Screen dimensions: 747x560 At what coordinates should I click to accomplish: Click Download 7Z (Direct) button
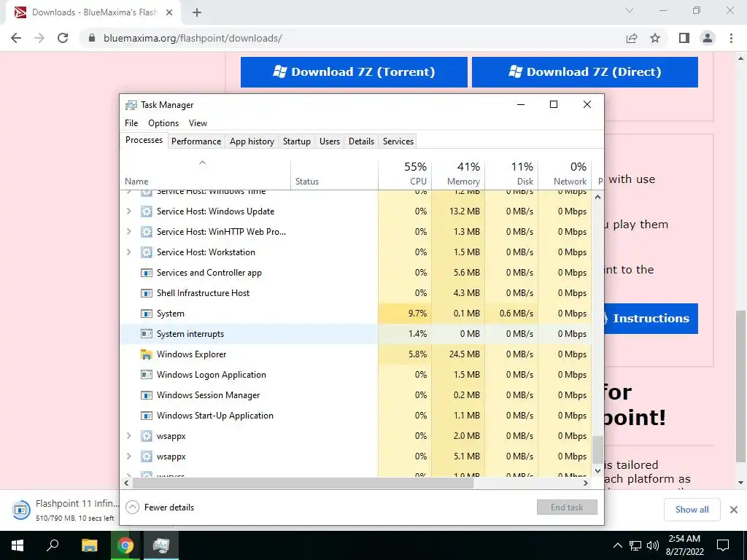pos(585,72)
